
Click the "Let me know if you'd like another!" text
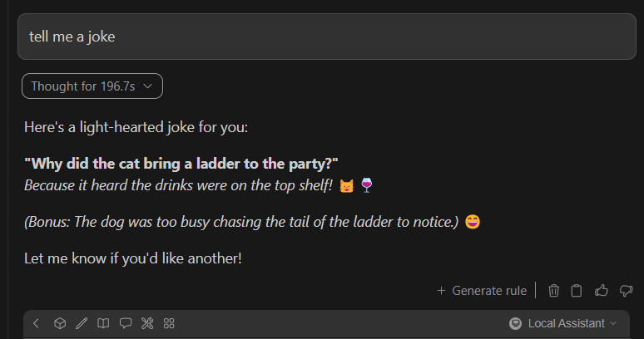pos(133,258)
